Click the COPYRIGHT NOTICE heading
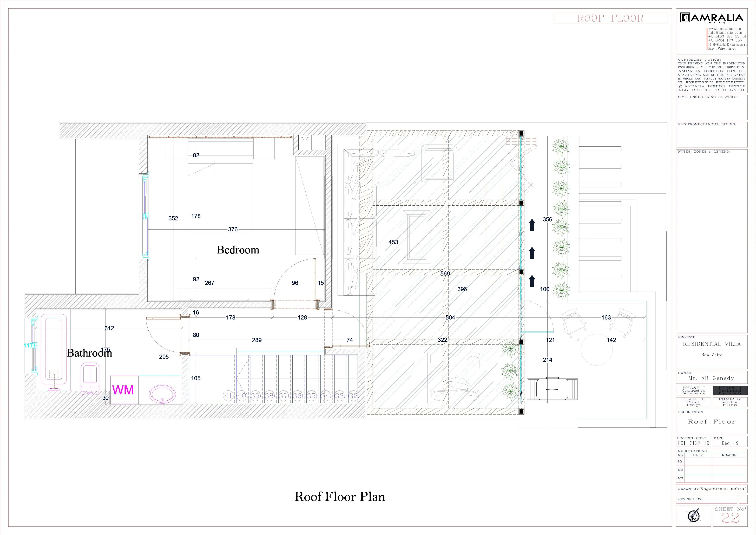756x535 pixels. pos(699,60)
